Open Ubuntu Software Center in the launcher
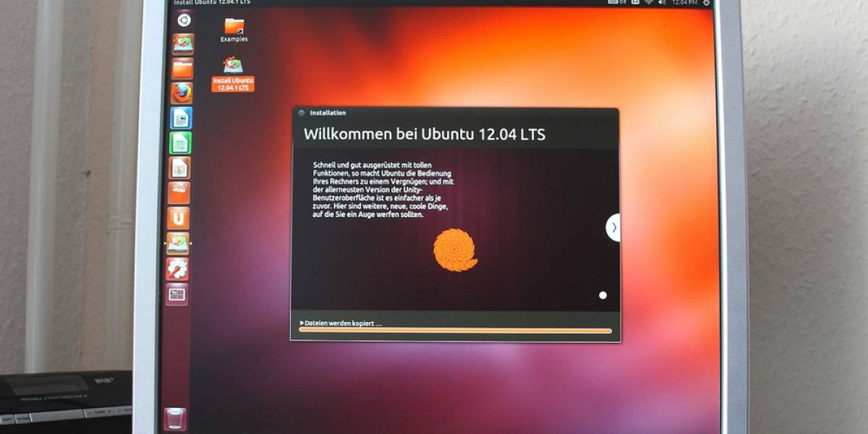The width and height of the screenshot is (868, 434). [179, 193]
